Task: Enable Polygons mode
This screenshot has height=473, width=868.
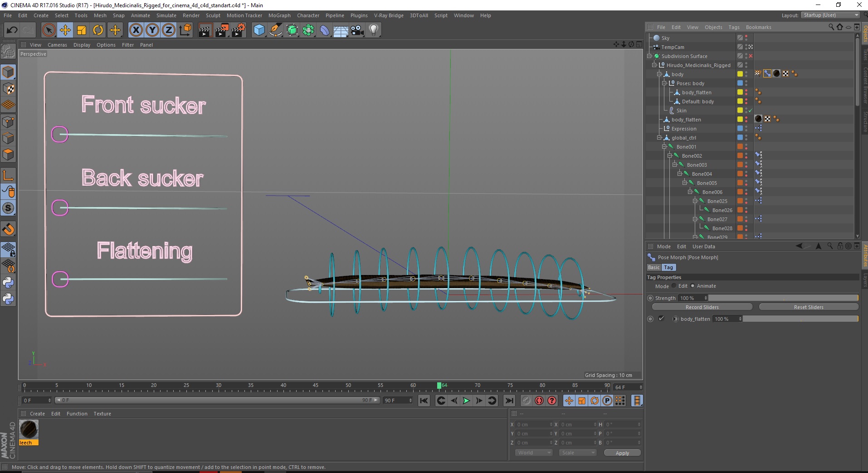Action: (8, 154)
